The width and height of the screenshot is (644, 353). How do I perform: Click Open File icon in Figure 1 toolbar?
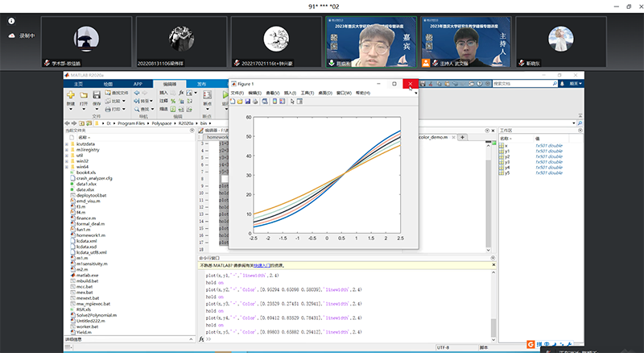pyautogui.click(x=240, y=102)
